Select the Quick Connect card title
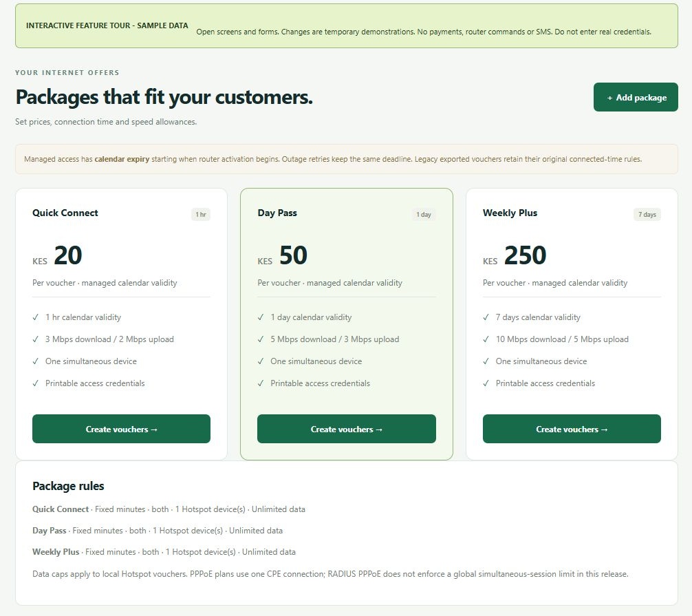The width and height of the screenshot is (692, 616). pos(65,213)
